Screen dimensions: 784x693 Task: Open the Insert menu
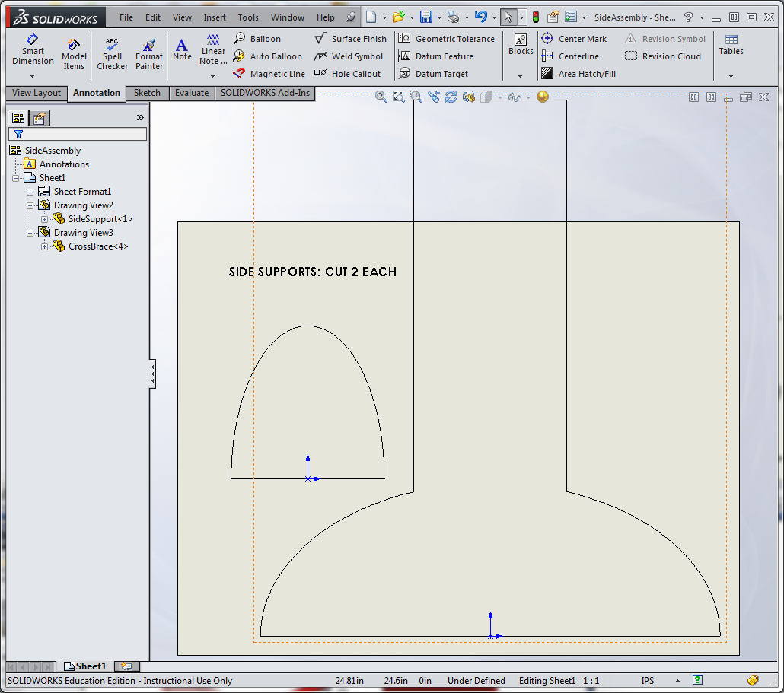(x=215, y=17)
